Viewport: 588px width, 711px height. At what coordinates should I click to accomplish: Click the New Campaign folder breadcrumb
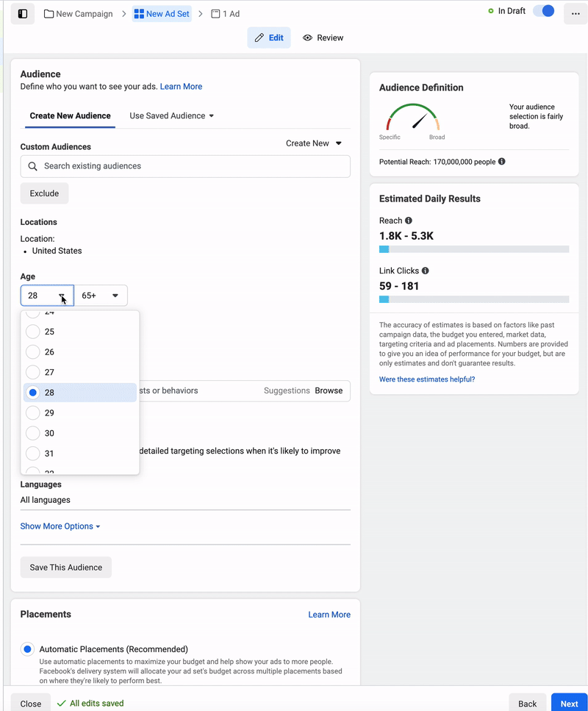pos(79,14)
